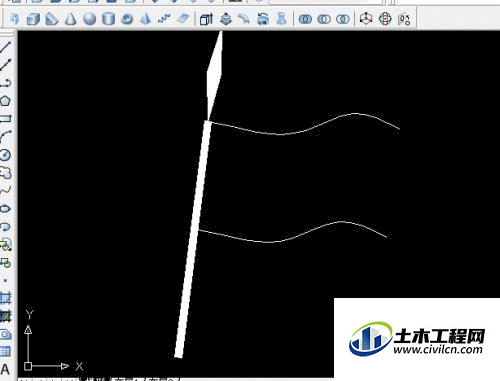Select the Polysolid tool
This screenshot has height=381, width=500.
point(14,19)
